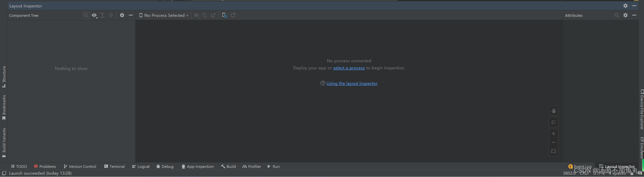Open layout view options eye icon
The image size is (644, 177).
click(x=197, y=15)
